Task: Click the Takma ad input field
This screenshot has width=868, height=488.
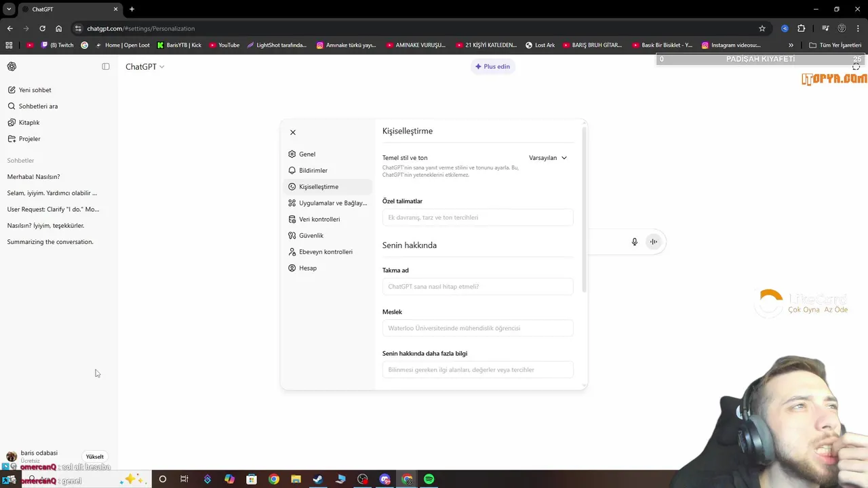Action: pos(477,287)
